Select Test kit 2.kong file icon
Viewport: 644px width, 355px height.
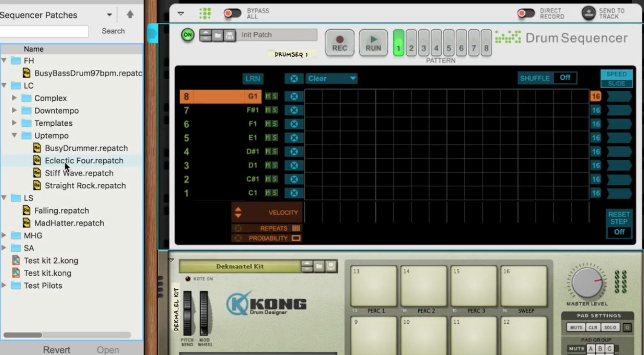point(16,261)
